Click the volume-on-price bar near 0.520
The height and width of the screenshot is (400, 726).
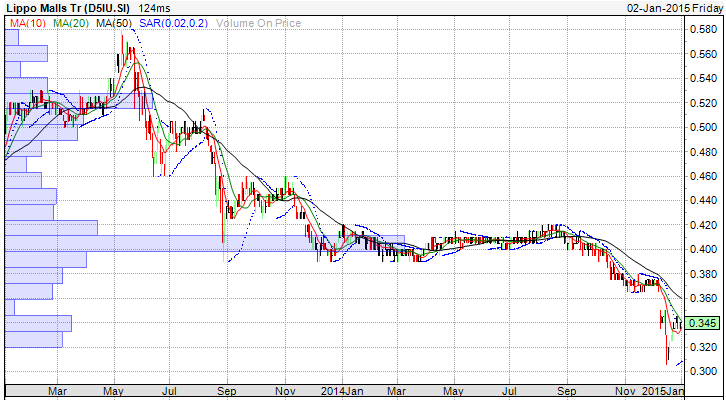coord(79,100)
